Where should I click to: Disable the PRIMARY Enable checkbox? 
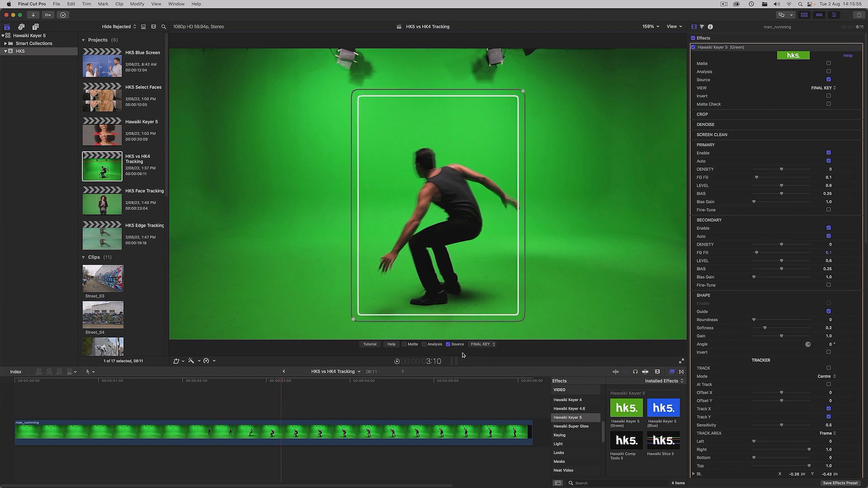coord(829,153)
